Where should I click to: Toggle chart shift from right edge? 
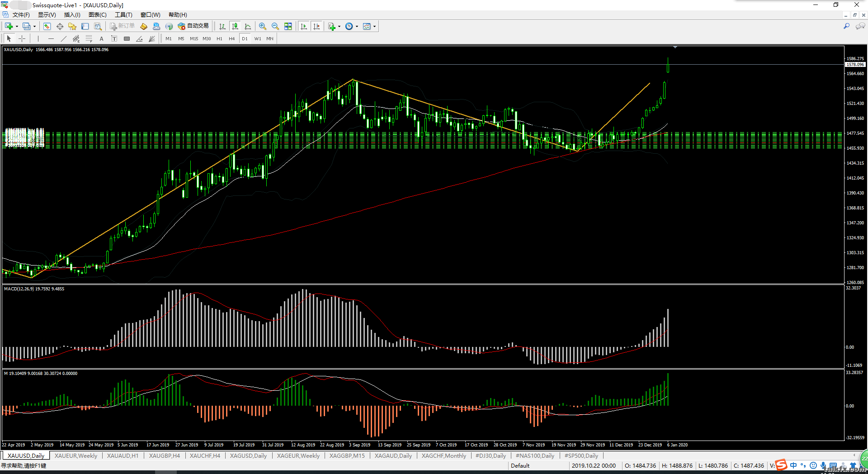[316, 26]
